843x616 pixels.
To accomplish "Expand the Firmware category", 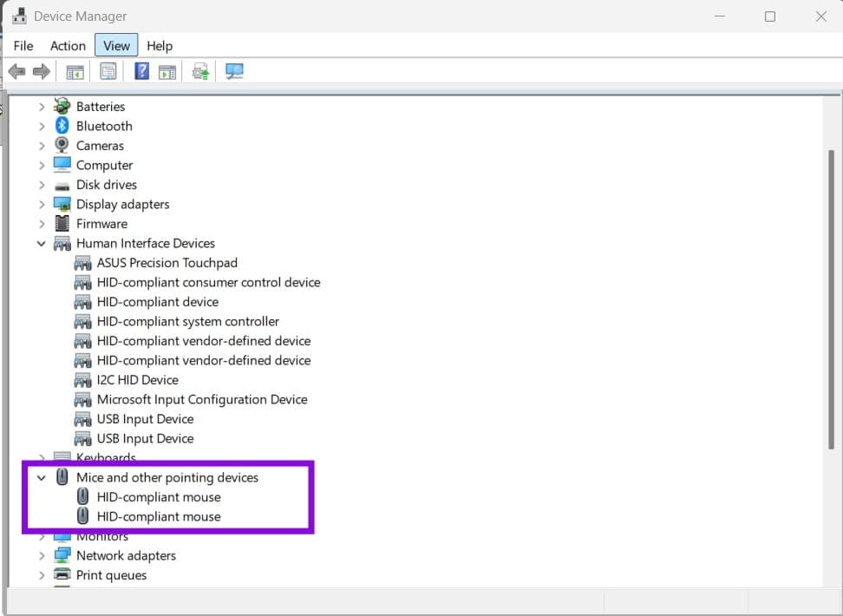I will click(42, 224).
